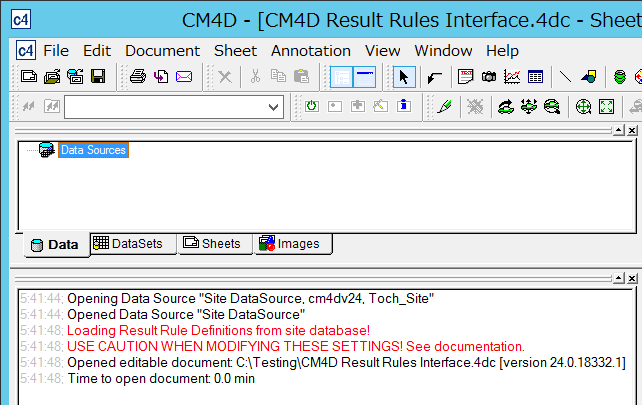This screenshot has height=405, width=642.
Task: Click the Print icon in toolbar
Action: (x=138, y=76)
